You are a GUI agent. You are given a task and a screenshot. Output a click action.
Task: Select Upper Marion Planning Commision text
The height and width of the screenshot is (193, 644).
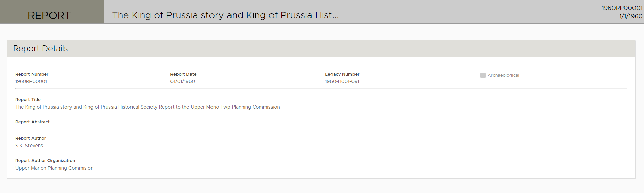[x=54, y=168]
